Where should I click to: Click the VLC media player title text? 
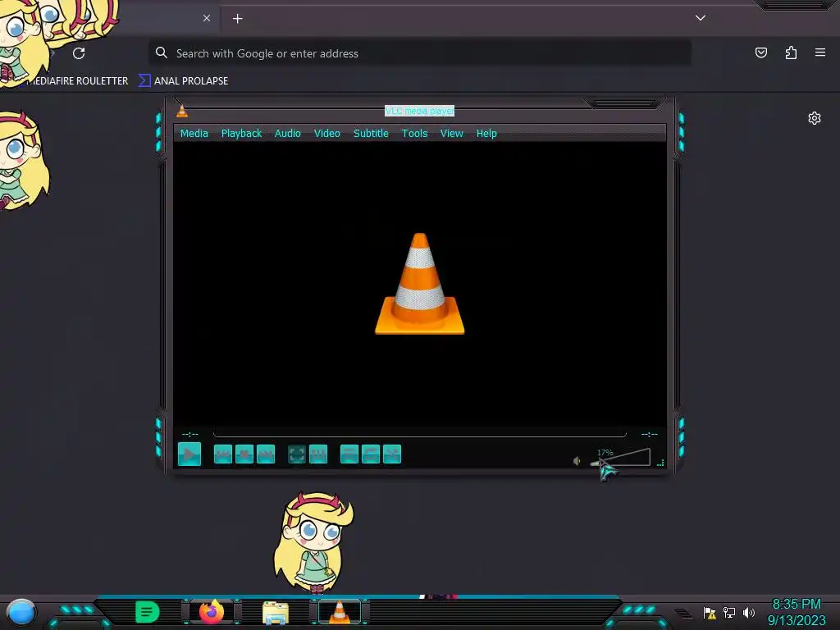(419, 111)
